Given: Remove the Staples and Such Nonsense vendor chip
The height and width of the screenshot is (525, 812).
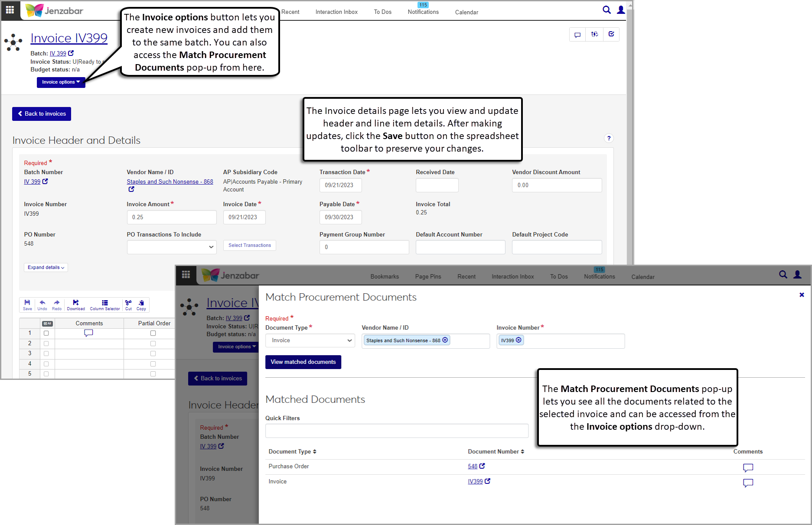Looking at the screenshot, I should point(445,340).
